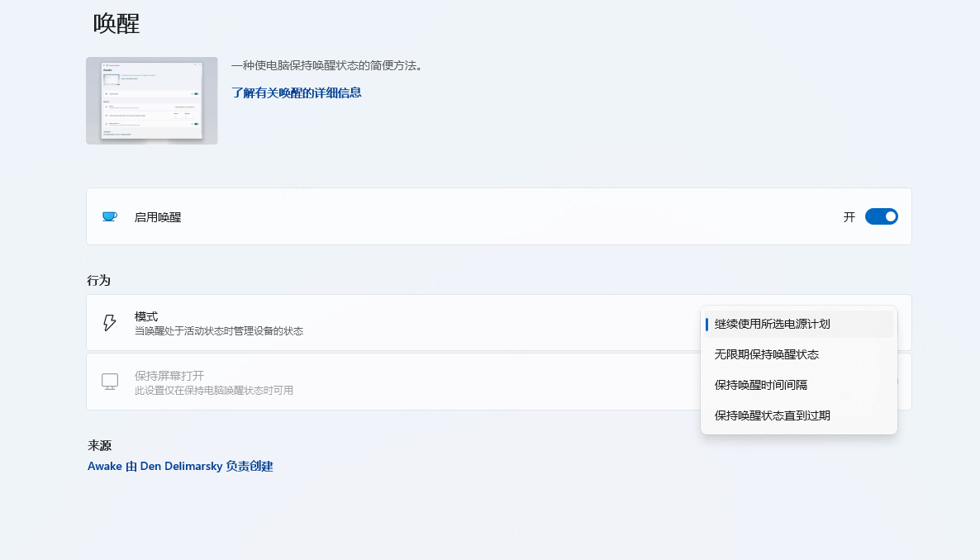Click the 一种使电脑保持唤醒状态的简便方法 description
The image size is (980, 560).
327,65
